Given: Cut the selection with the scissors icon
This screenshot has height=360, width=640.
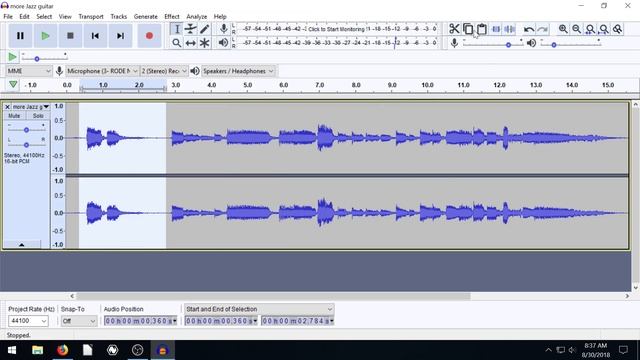Looking at the screenshot, I should click(454, 29).
